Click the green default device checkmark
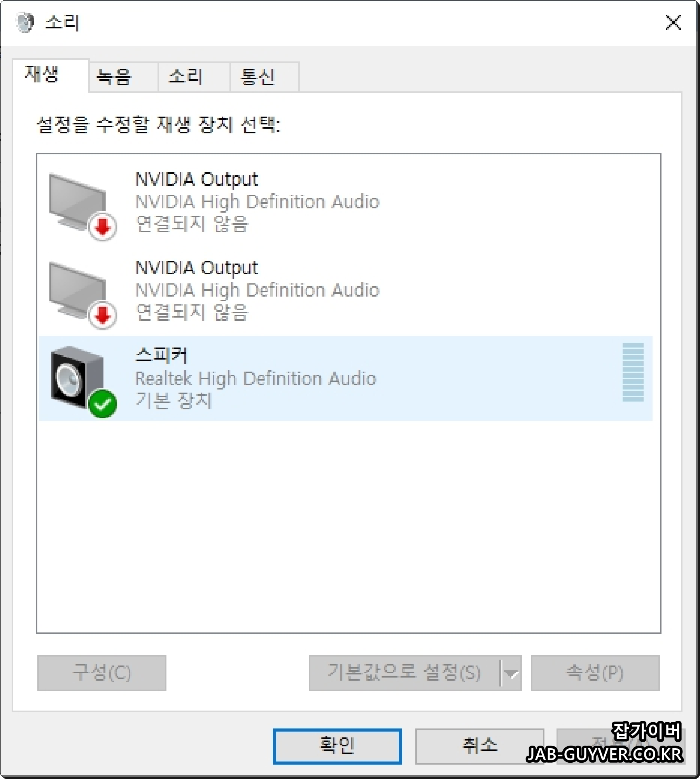This screenshot has width=700, height=779. point(103,404)
